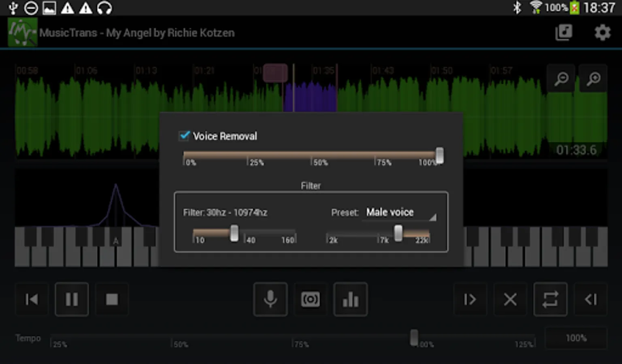Click the 75% mark on the Tempo slider
The height and width of the screenshot is (364, 622).
click(x=301, y=344)
